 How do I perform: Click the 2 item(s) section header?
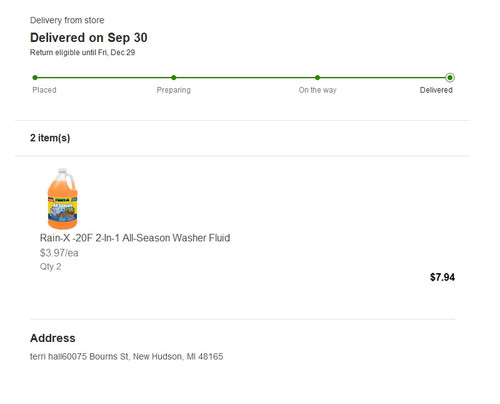50,138
